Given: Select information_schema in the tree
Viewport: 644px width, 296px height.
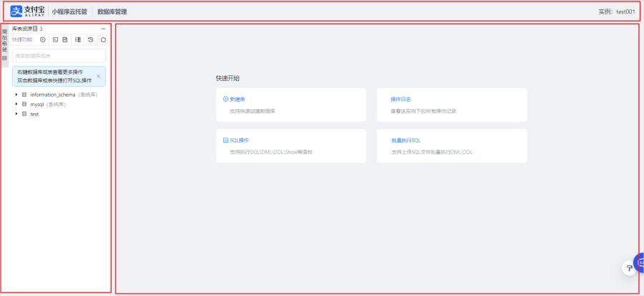Looking at the screenshot, I should tap(52, 95).
